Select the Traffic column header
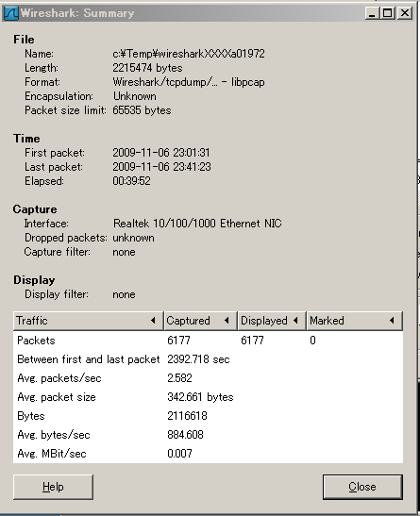Screen dimensions: 420x516 pos(88,321)
